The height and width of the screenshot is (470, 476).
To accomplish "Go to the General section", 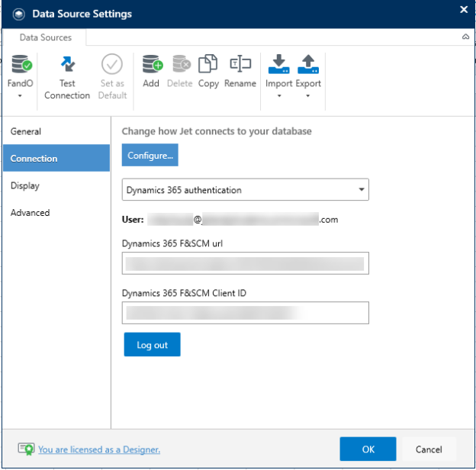I will click(56, 131).
